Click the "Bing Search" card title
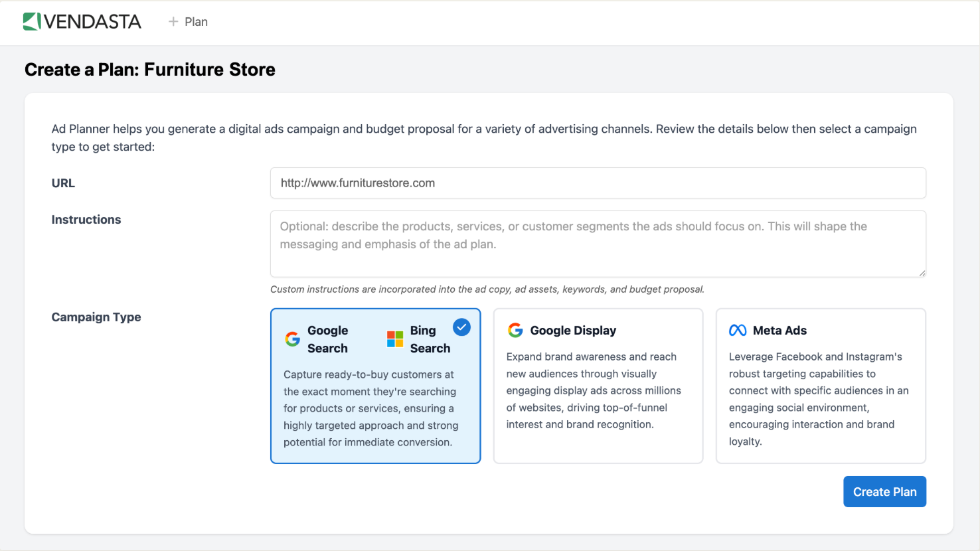 pos(430,339)
